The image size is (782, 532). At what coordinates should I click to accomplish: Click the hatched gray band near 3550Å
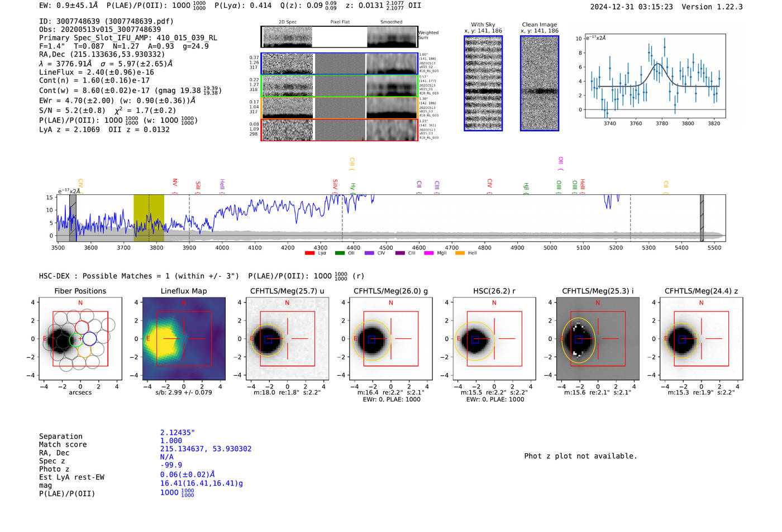click(x=73, y=218)
